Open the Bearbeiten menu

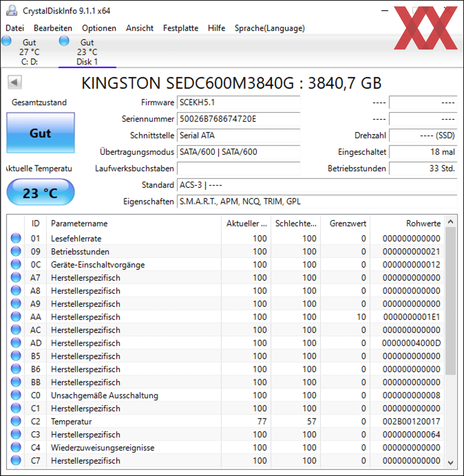point(53,28)
